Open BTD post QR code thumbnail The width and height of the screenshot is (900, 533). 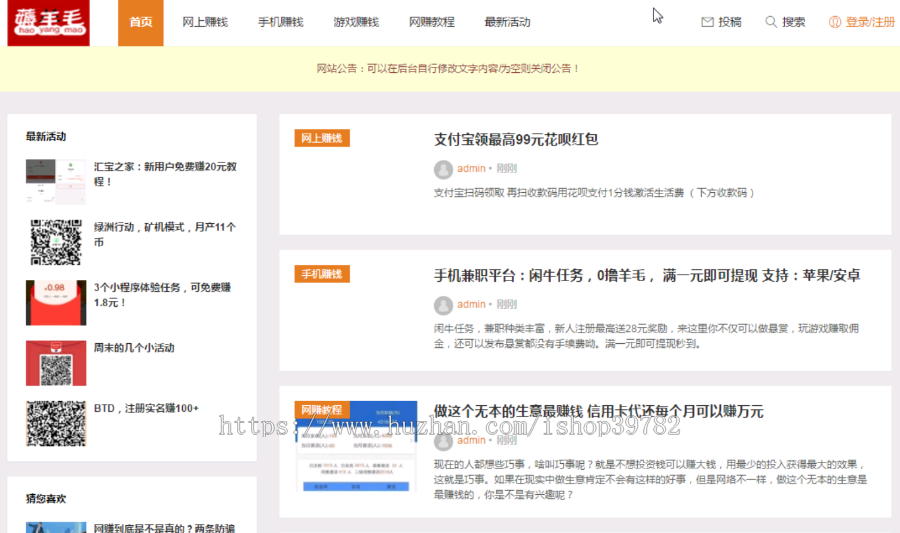coord(56,423)
